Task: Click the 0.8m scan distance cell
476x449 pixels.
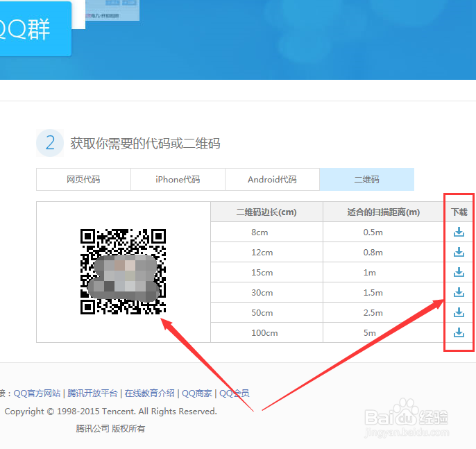Action: (384, 253)
